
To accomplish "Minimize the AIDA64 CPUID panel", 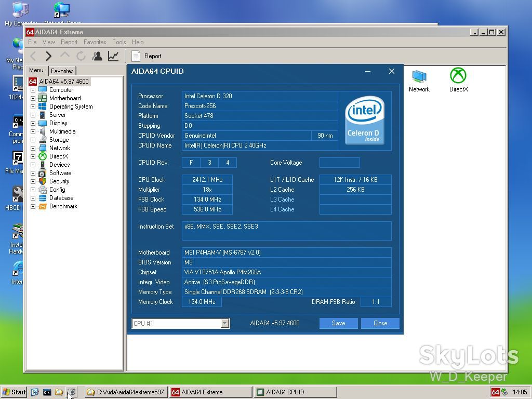I will click(x=368, y=72).
